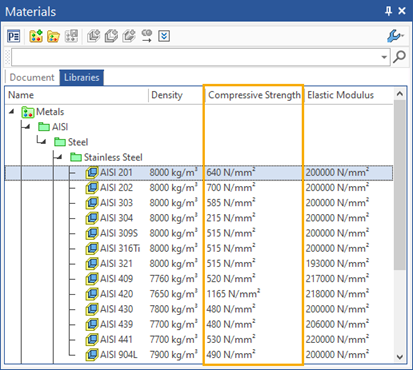This screenshot has height=370, width=413.
Task: Click the new material library icon
Action: tap(36, 36)
